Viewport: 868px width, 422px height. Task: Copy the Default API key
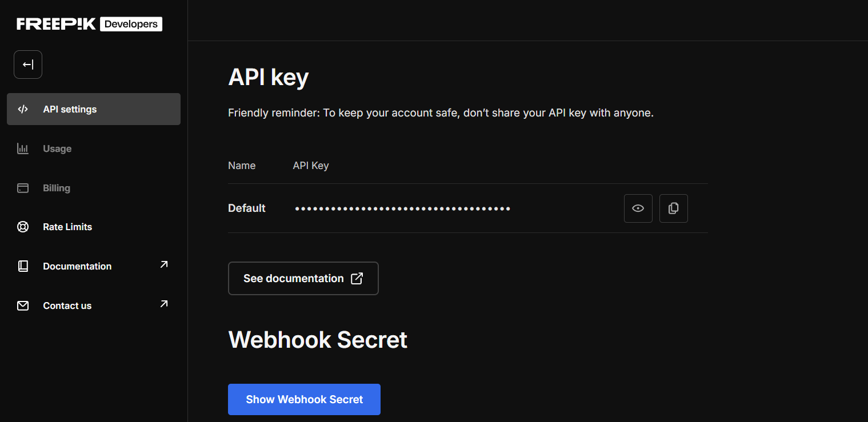pyautogui.click(x=673, y=208)
